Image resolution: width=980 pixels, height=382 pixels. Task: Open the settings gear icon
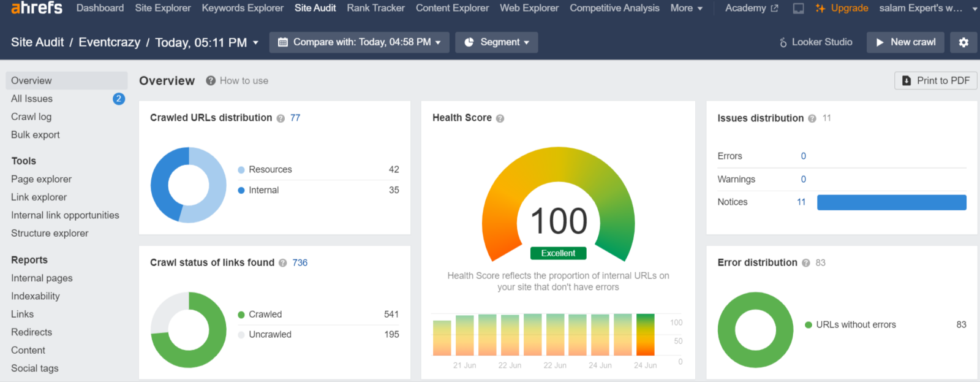pos(963,42)
